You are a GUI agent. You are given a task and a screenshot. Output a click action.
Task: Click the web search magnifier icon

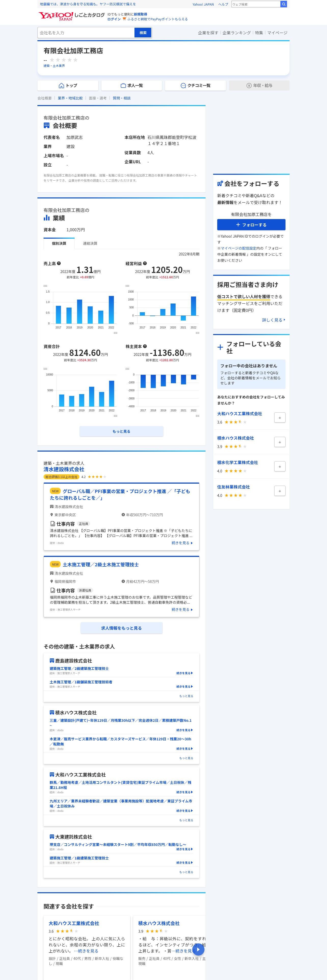(x=284, y=4)
